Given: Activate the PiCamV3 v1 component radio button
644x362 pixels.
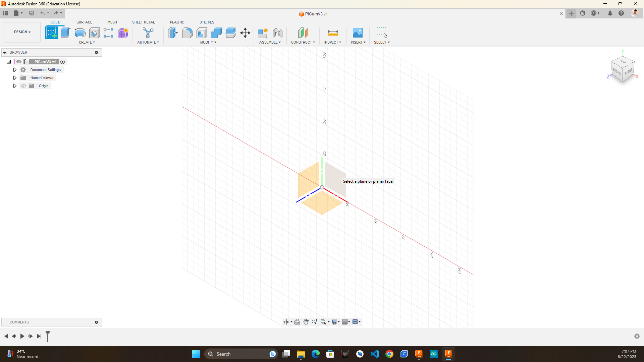Looking at the screenshot, I should 62,62.
